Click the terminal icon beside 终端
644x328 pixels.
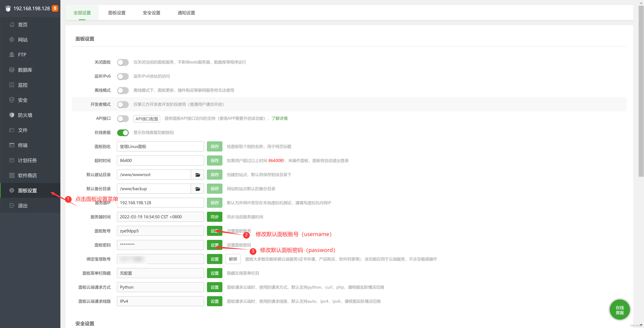(x=12, y=145)
